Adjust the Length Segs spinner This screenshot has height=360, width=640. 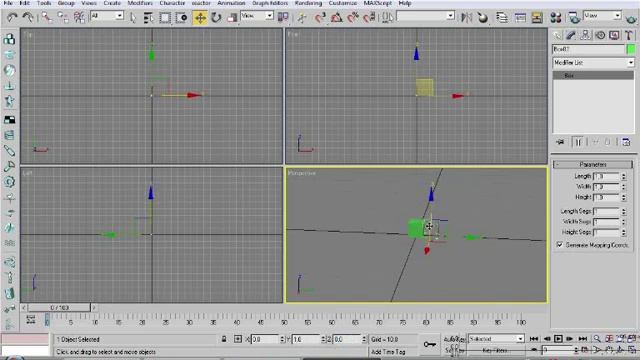click(624, 211)
